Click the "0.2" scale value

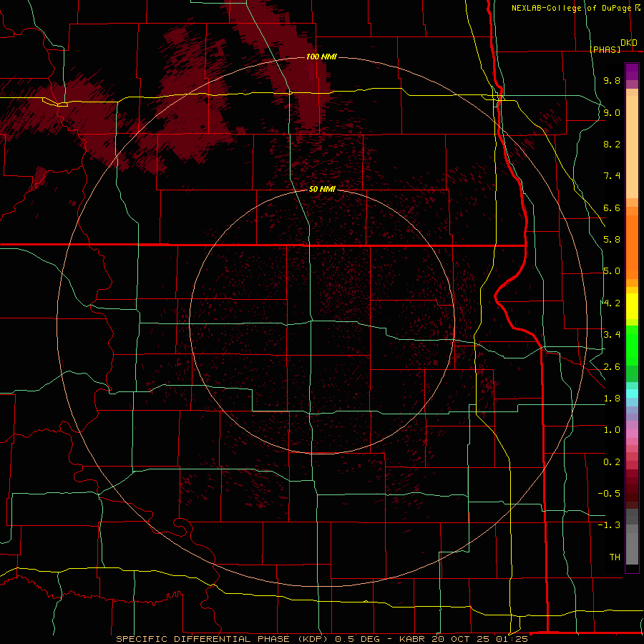(612, 462)
